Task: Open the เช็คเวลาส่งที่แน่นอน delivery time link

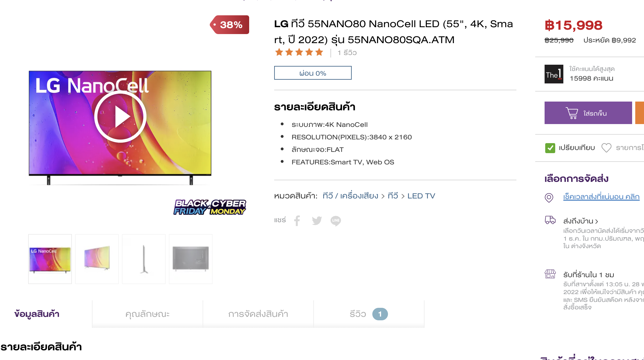Action: tap(601, 197)
